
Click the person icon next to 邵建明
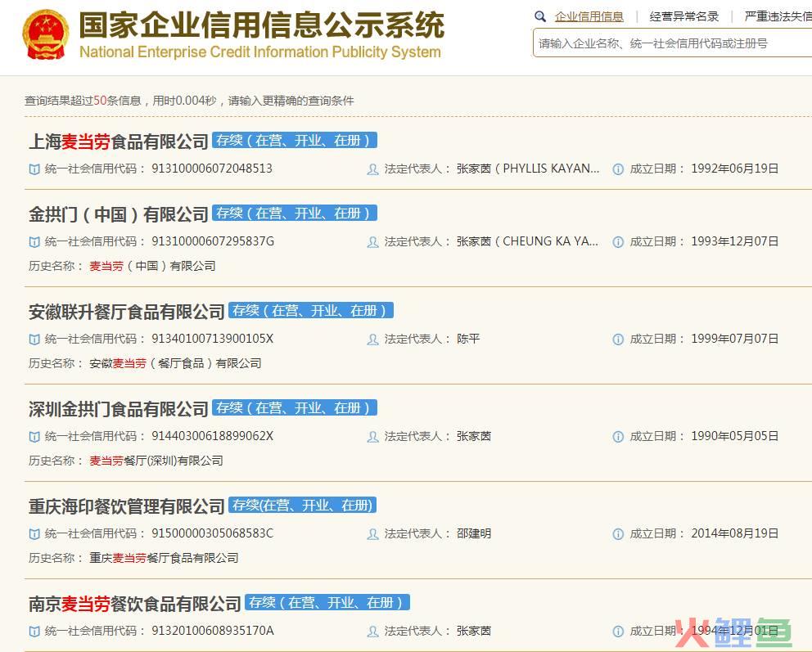pos(373,534)
